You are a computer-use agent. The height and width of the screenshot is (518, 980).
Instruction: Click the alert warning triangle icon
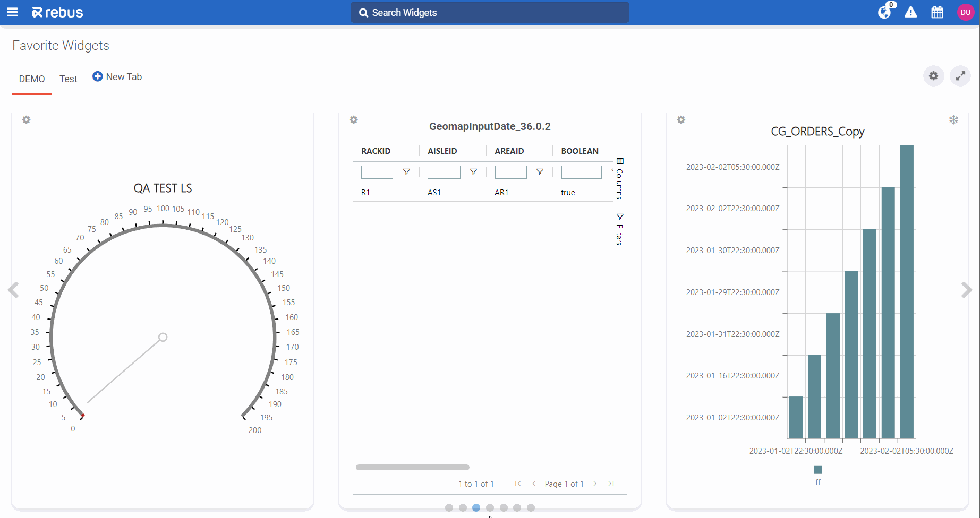[x=910, y=12]
